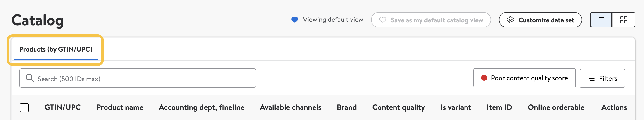Save as my default catalog view
This screenshot has height=120, width=644.
(431, 20)
